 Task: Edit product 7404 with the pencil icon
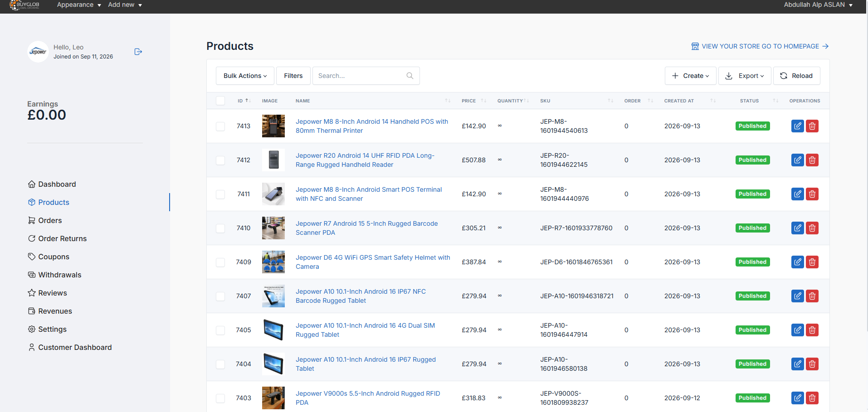coord(797,364)
